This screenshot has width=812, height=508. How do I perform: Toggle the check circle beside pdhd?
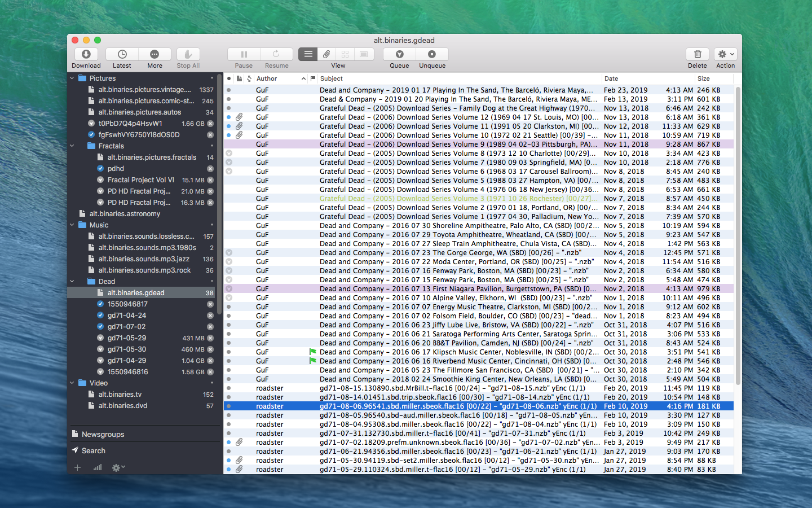pos(100,169)
